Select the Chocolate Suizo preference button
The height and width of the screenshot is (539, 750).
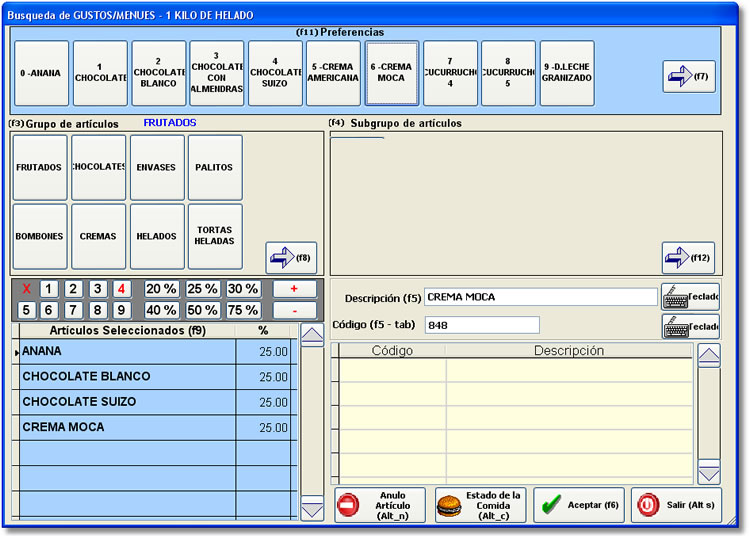click(275, 73)
